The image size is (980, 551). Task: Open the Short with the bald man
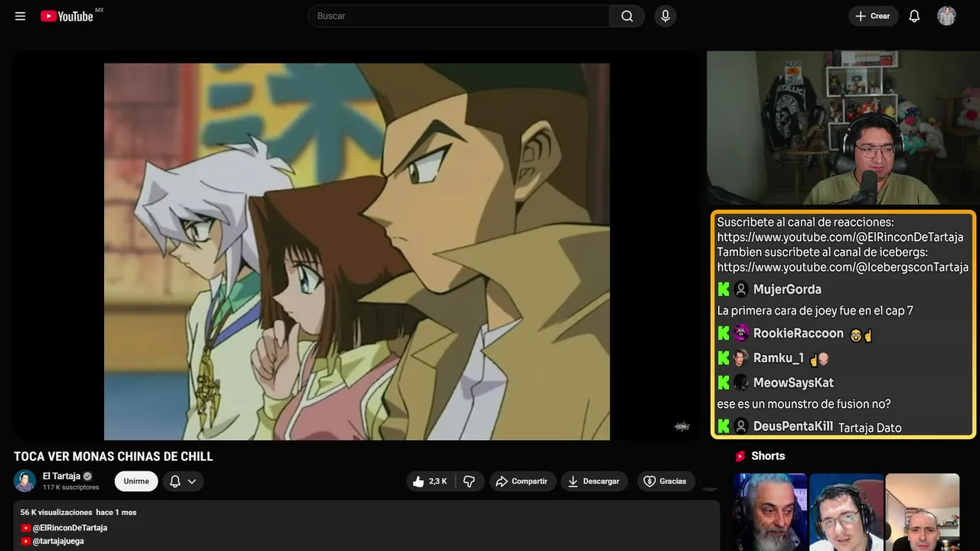(922, 512)
